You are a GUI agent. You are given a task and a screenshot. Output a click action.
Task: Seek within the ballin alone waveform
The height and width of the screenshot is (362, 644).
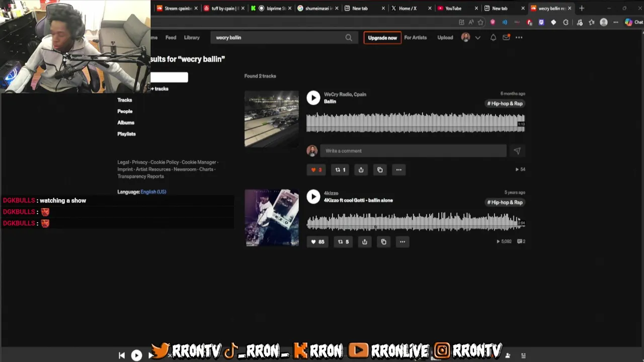[415, 222]
